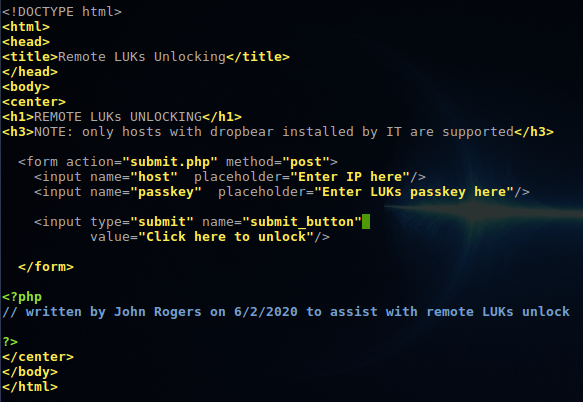Click the opening html tag

pyautogui.click(x=26, y=27)
